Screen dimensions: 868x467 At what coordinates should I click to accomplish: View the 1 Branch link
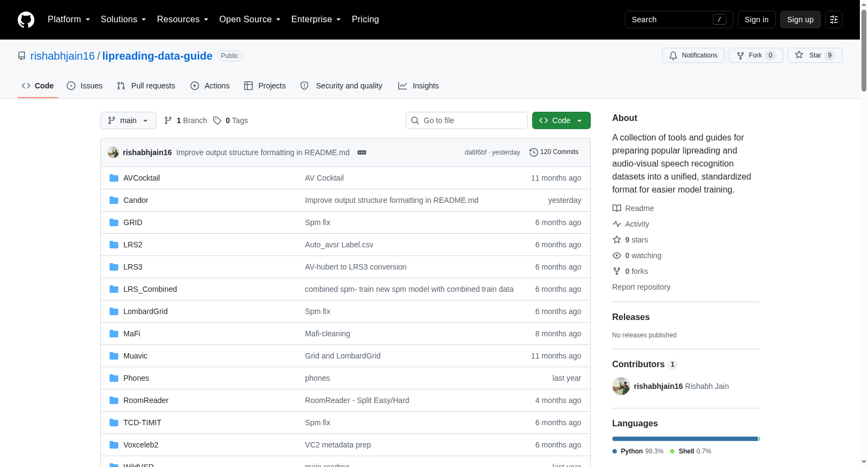pos(186,120)
